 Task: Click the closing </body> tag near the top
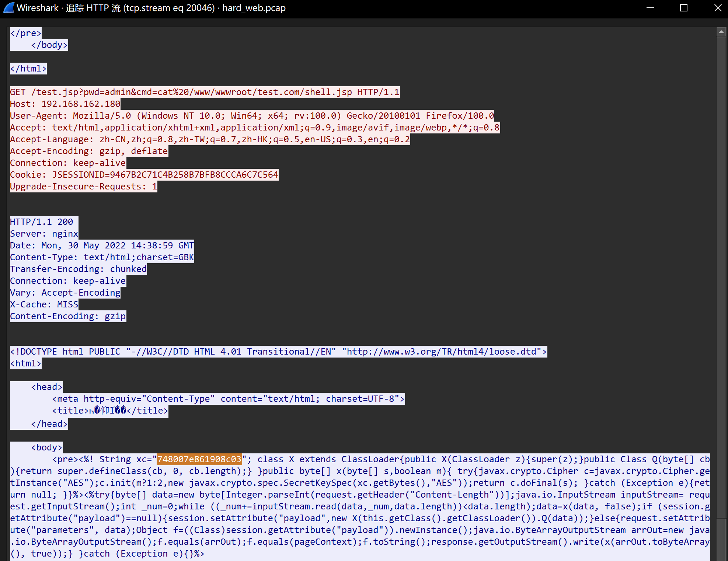49,45
